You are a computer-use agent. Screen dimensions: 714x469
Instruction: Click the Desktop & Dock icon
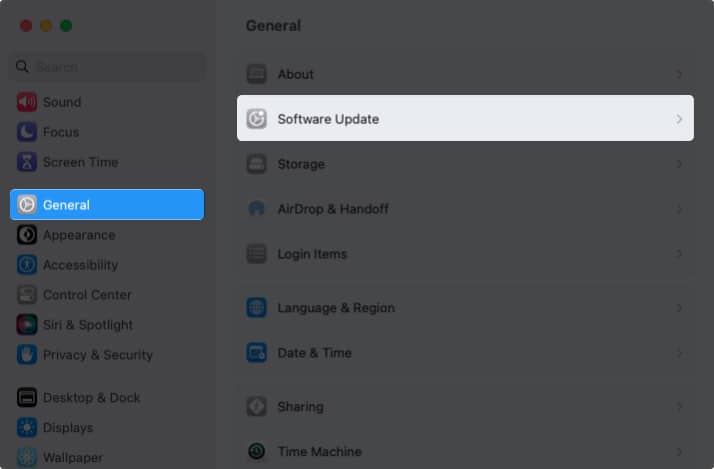coord(27,398)
